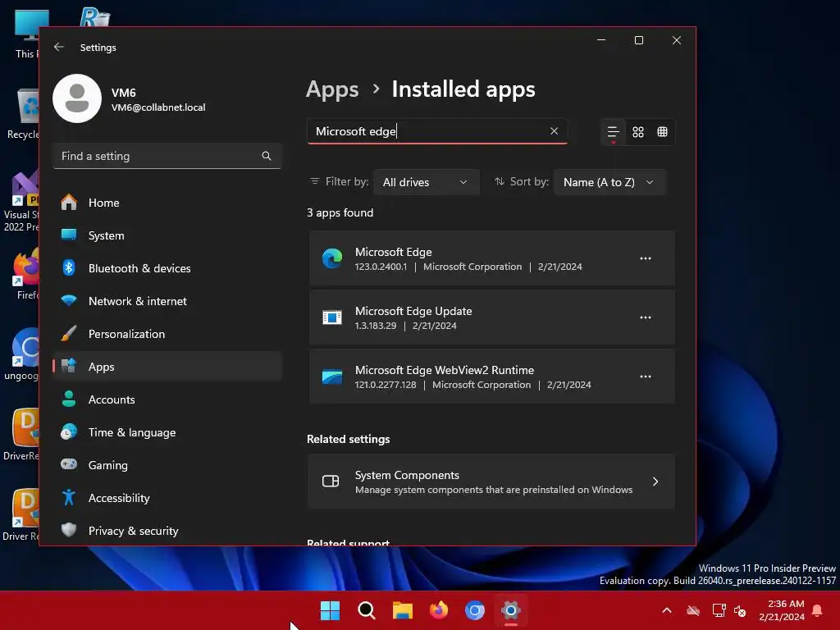Click the Settings window title text

tap(98, 47)
